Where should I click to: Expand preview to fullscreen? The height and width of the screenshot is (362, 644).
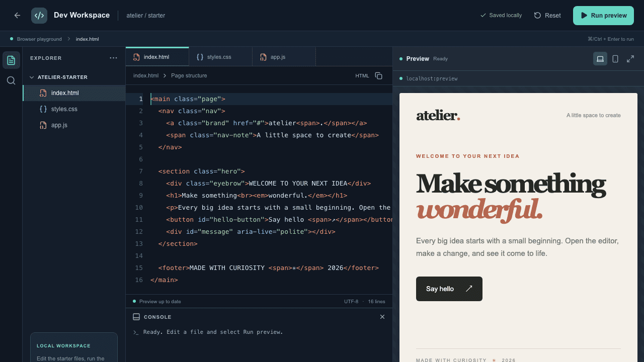point(630,59)
